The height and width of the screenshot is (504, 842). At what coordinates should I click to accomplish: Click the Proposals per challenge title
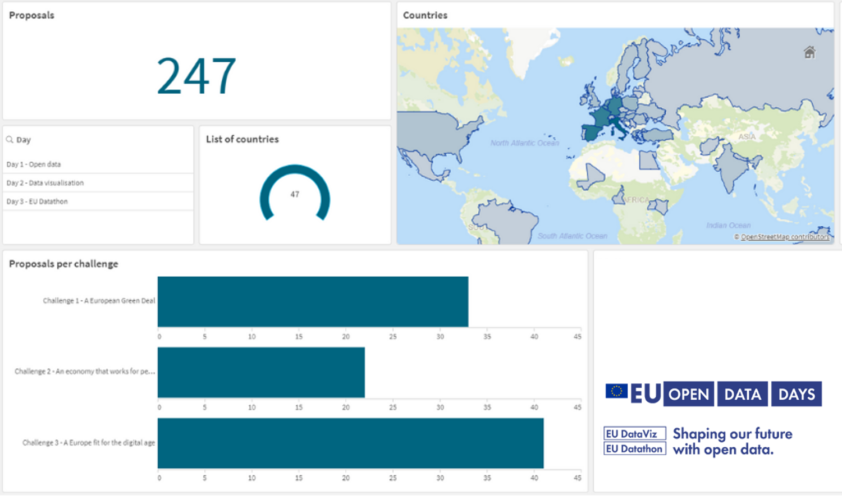coord(63,264)
